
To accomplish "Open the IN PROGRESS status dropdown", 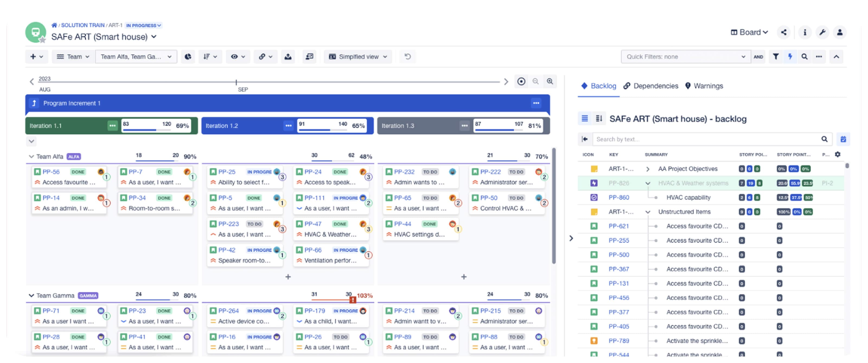I will pos(143,25).
